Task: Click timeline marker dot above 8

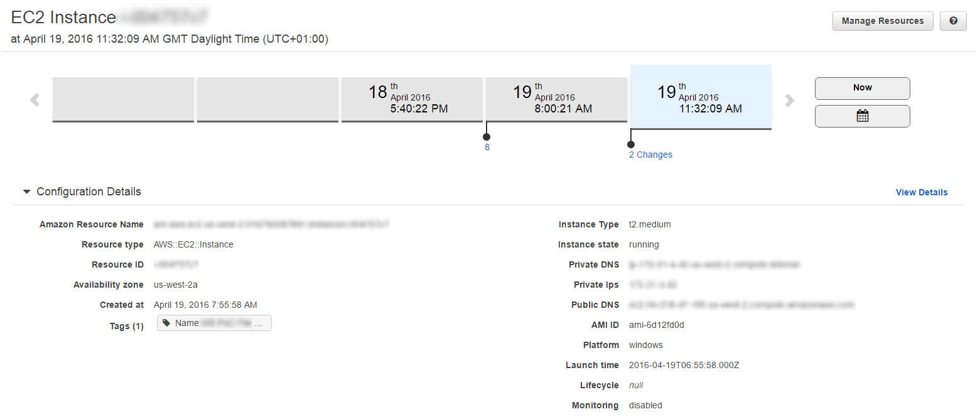Action: click(x=487, y=136)
